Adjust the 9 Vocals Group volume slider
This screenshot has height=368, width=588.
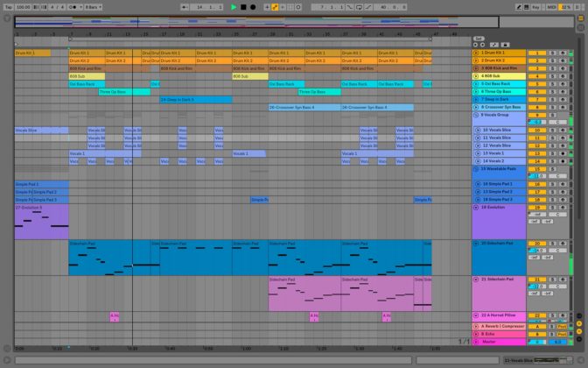coord(537,122)
